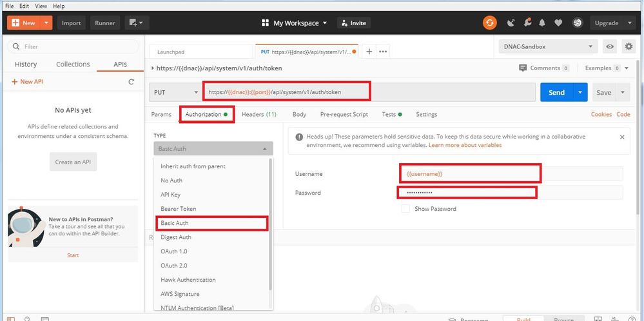Open the wrench settings icon
Image resolution: width=644 pixels, height=321 pixels.
[527, 23]
